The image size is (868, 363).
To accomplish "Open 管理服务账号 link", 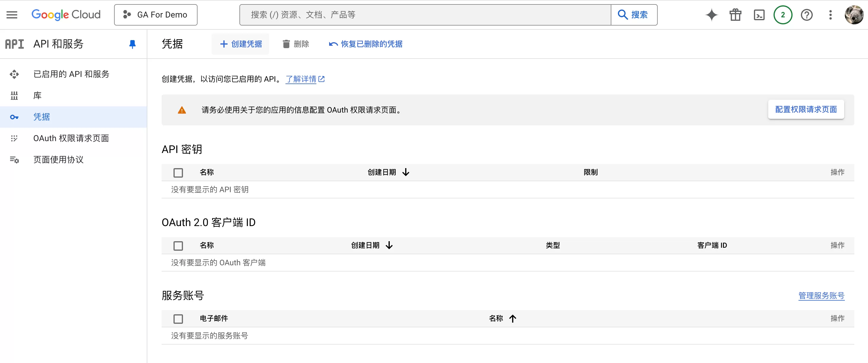I will [821, 296].
